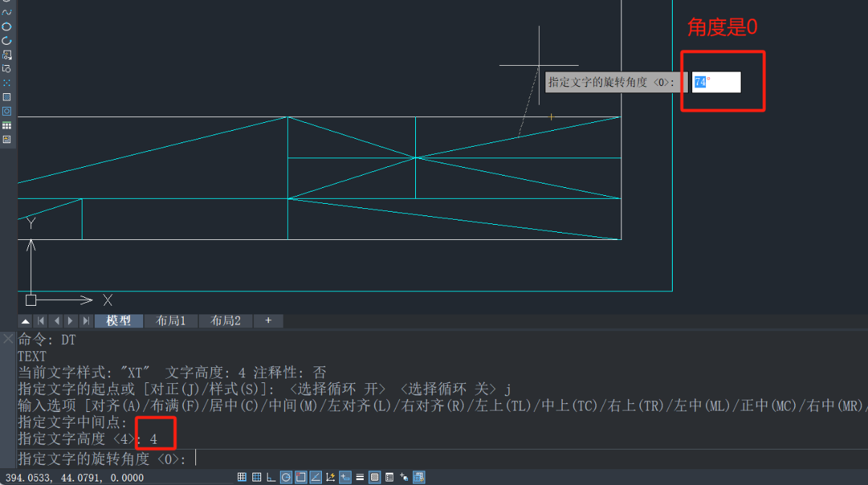
Task: Add a new layout with plus tab
Action: click(268, 321)
